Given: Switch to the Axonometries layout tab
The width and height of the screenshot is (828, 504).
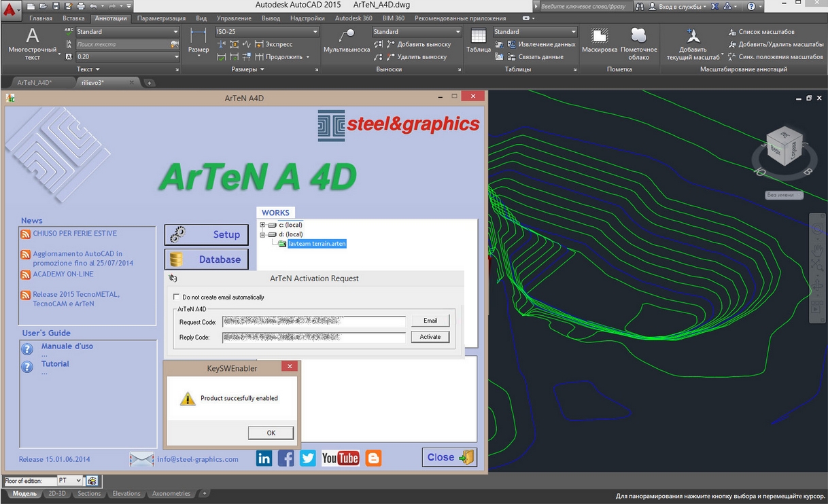Looking at the screenshot, I should click(x=171, y=494).
